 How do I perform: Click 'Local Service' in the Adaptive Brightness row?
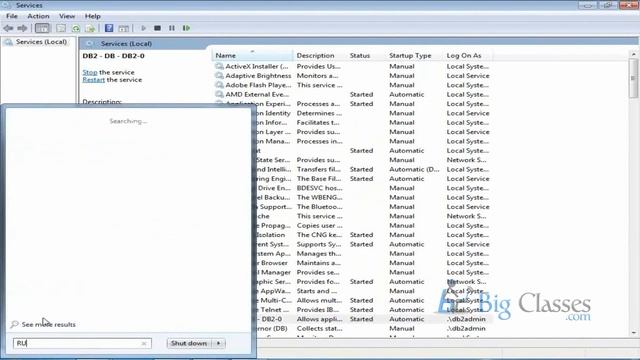coord(468,76)
